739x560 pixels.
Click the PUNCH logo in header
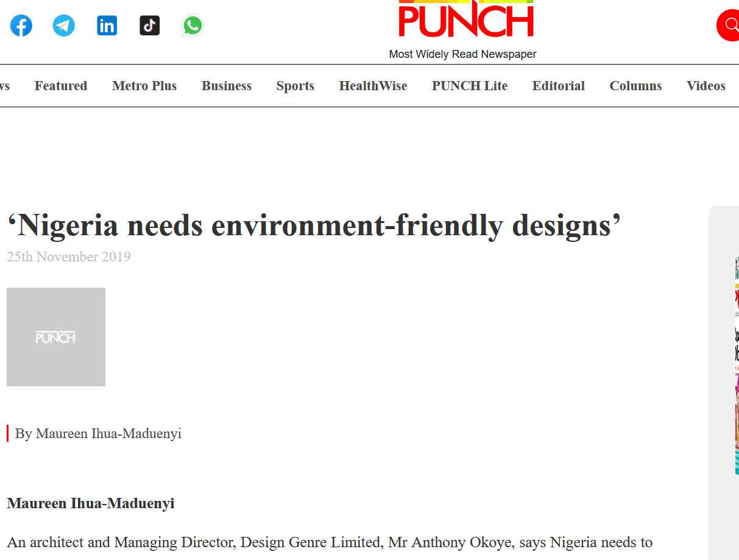click(x=465, y=21)
